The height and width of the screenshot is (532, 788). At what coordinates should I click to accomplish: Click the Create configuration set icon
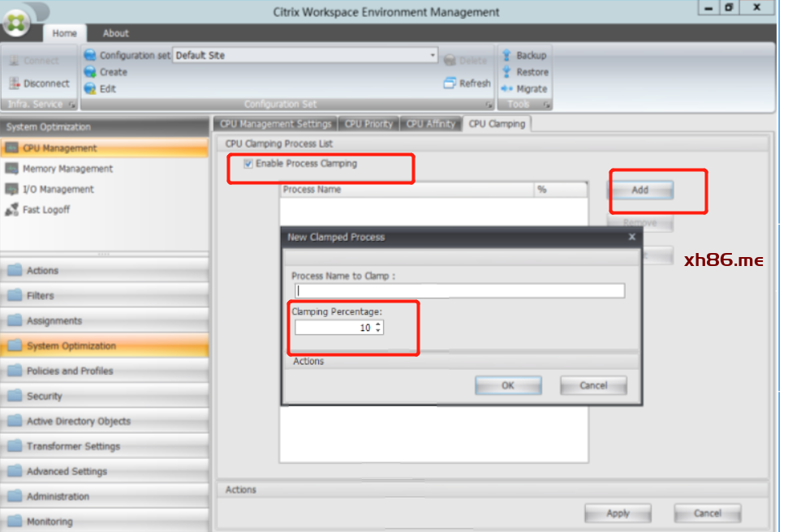pos(90,72)
